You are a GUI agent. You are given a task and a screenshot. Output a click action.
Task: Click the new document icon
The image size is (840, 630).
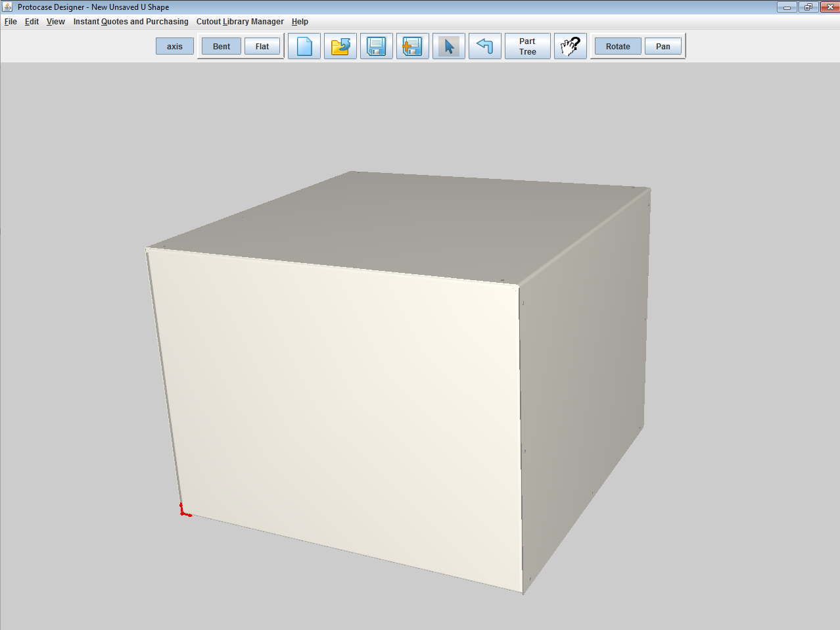pos(304,47)
